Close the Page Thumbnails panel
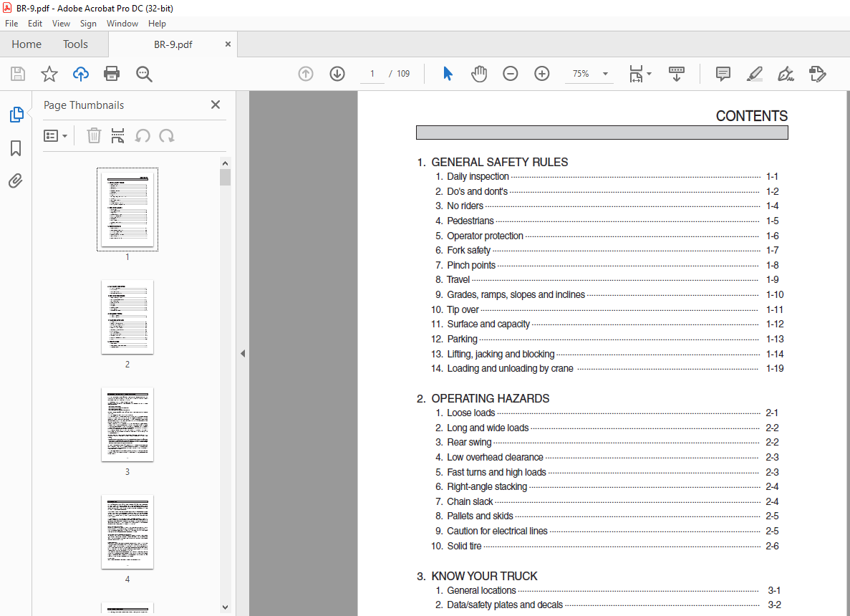 [216, 105]
